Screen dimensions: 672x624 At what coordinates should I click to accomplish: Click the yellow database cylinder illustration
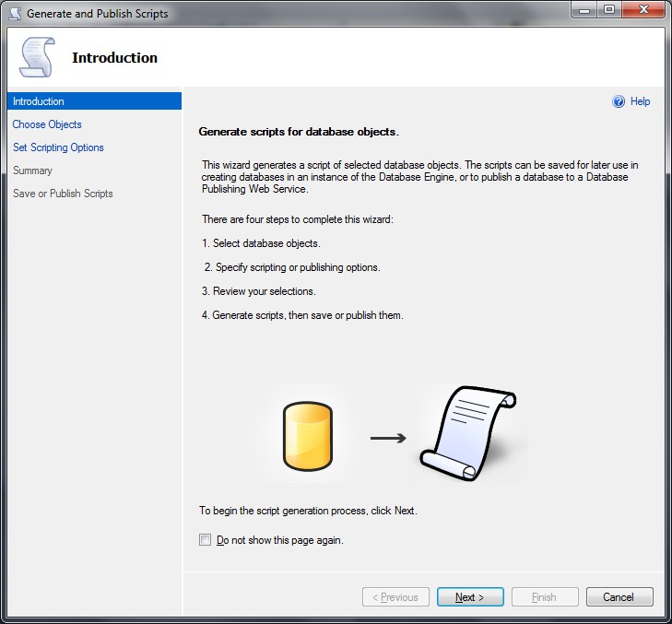pyautogui.click(x=308, y=436)
